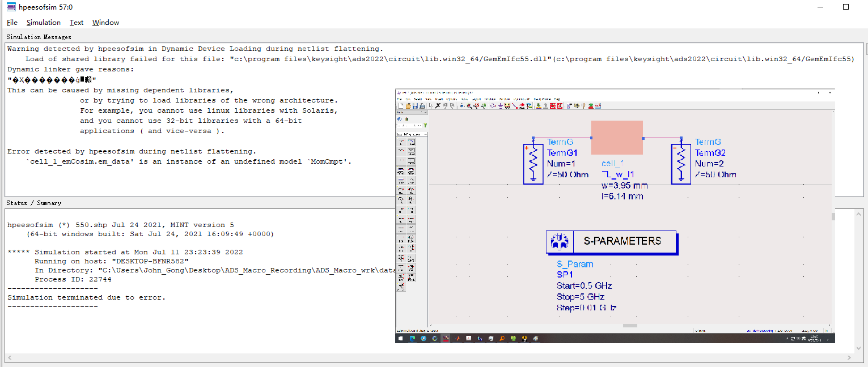Click the green filter funnel icon
The width and height of the screenshot is (868, 367).
425,125
